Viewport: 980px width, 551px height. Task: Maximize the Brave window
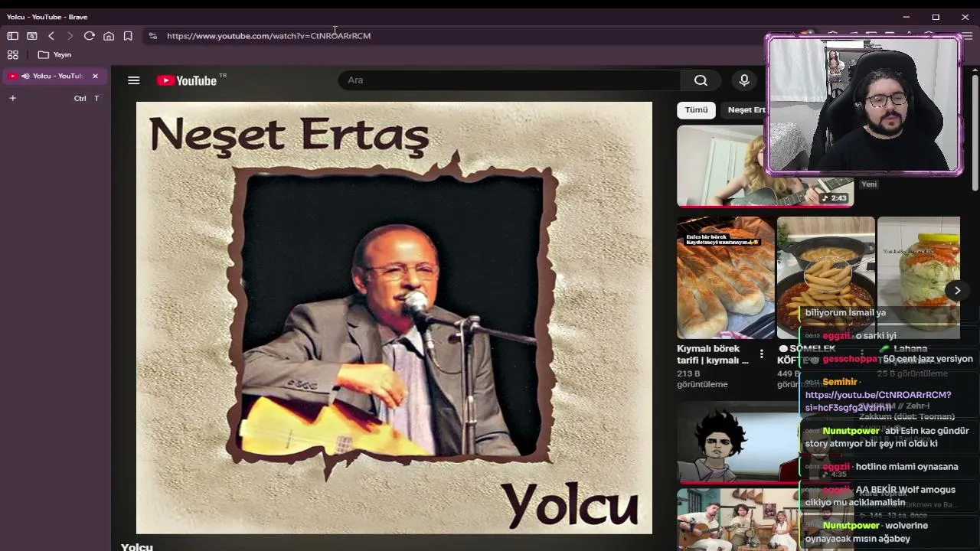click(936, 17)
